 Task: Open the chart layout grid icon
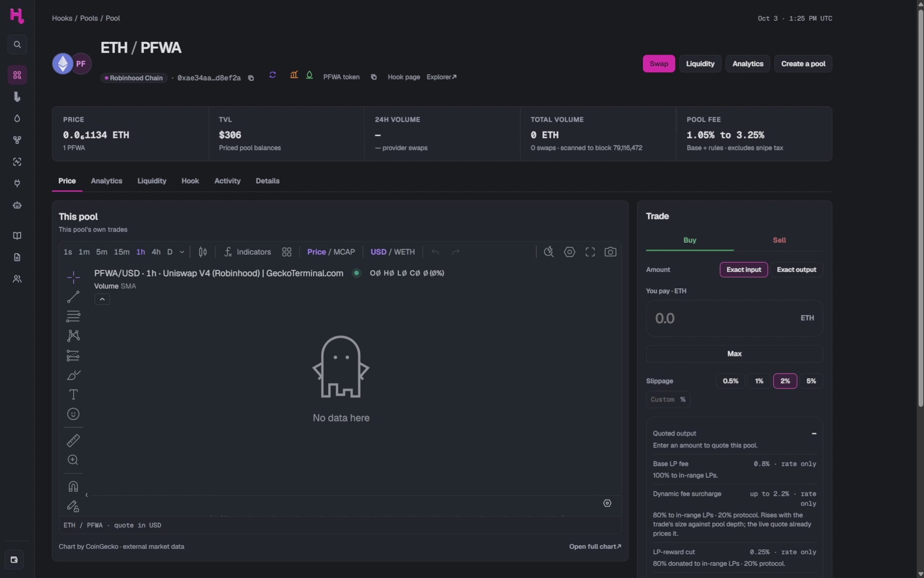(286, 252)
